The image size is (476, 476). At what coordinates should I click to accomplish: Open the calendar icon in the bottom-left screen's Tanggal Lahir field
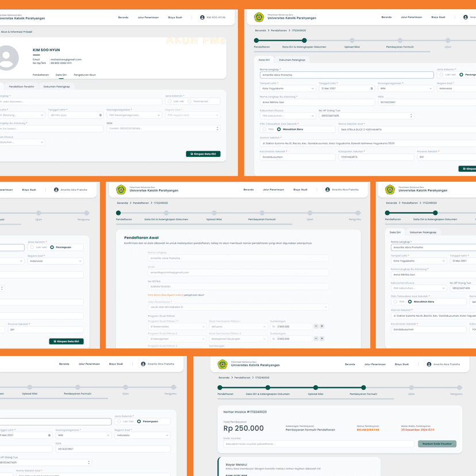[49, 435]
